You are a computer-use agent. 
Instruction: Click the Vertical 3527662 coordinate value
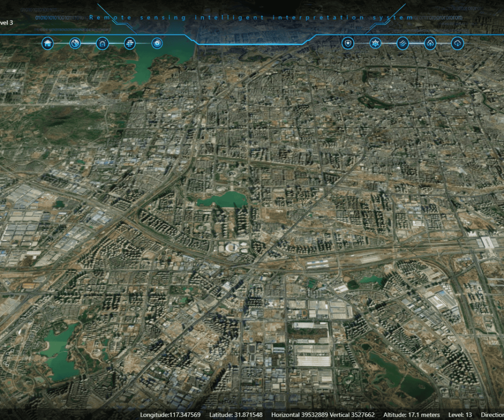[x=352, y=415]
